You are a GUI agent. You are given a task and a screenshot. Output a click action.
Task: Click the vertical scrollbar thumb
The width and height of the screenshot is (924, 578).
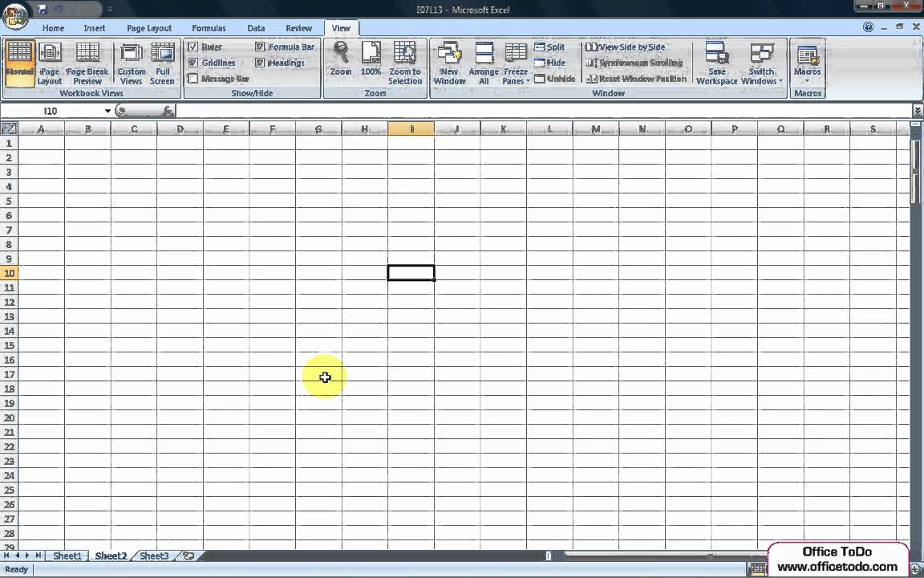click(916, 171)
